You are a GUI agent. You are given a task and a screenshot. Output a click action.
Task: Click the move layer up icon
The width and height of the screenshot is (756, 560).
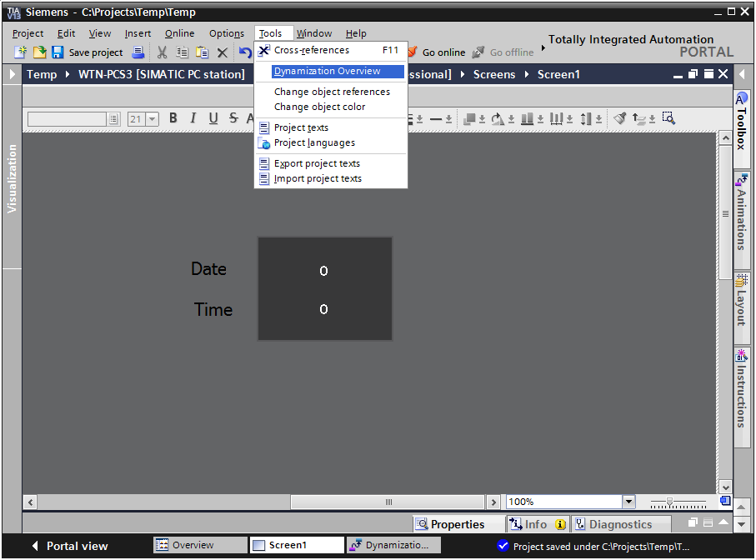point(639,118)
